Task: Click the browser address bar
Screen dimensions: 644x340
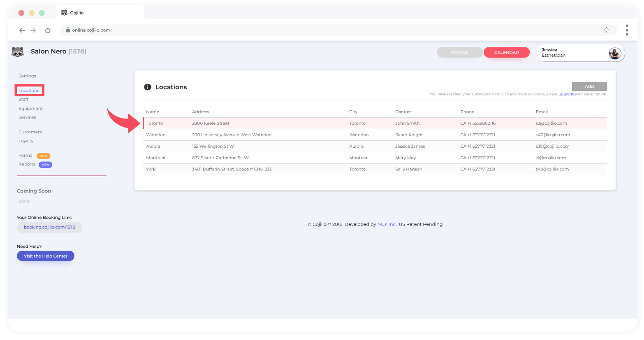Action: [329, 30]
